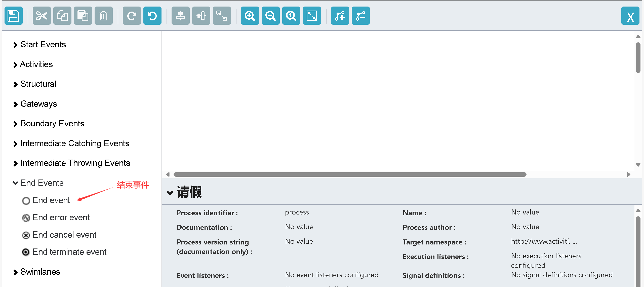Viewport: 644px width, 287px height.
Task: Click the Undo arrow icon
Action: pos(152,16)
